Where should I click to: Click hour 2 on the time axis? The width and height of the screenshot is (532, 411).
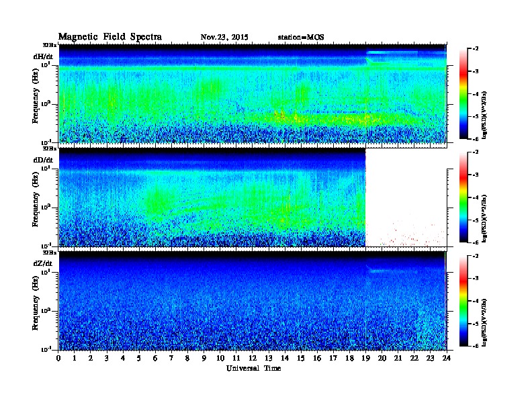tap(91, 359)
